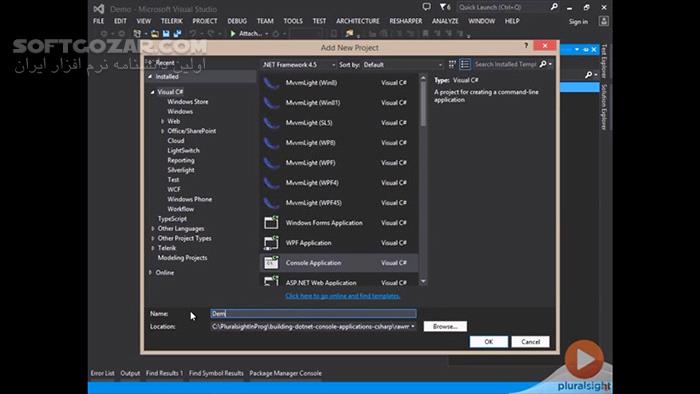The image size is (700, 394).
Task: Open the TELERIK menu
Action: (171, 21)
